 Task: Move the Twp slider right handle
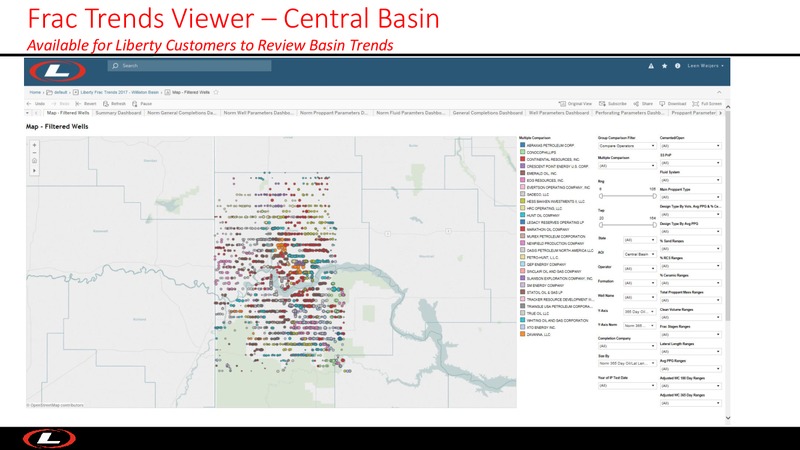click(x=655, y=225)
